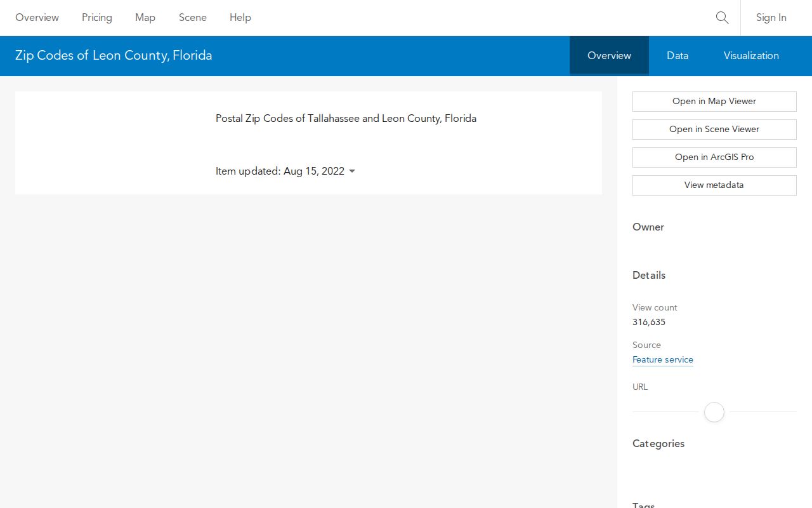Go to Pricing page

point(97,18)
